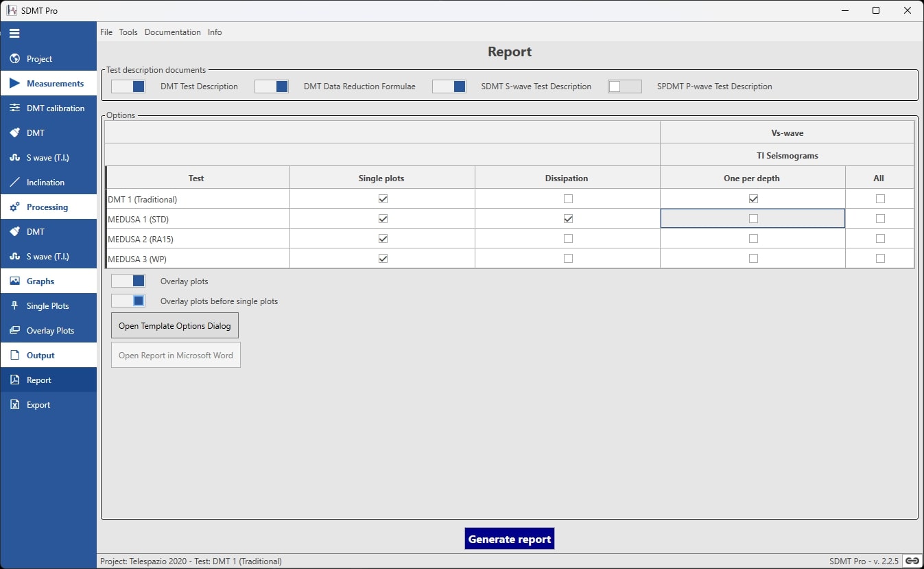
Task: Enable SPDMT P-wave Test Description switch
Action: tap(625, 86)
